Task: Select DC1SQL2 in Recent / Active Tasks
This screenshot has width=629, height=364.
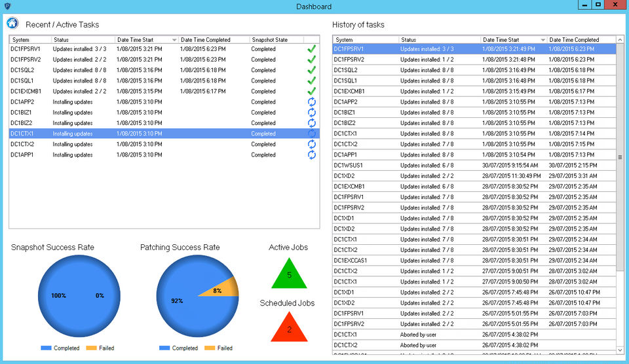Action: (164, 70)
